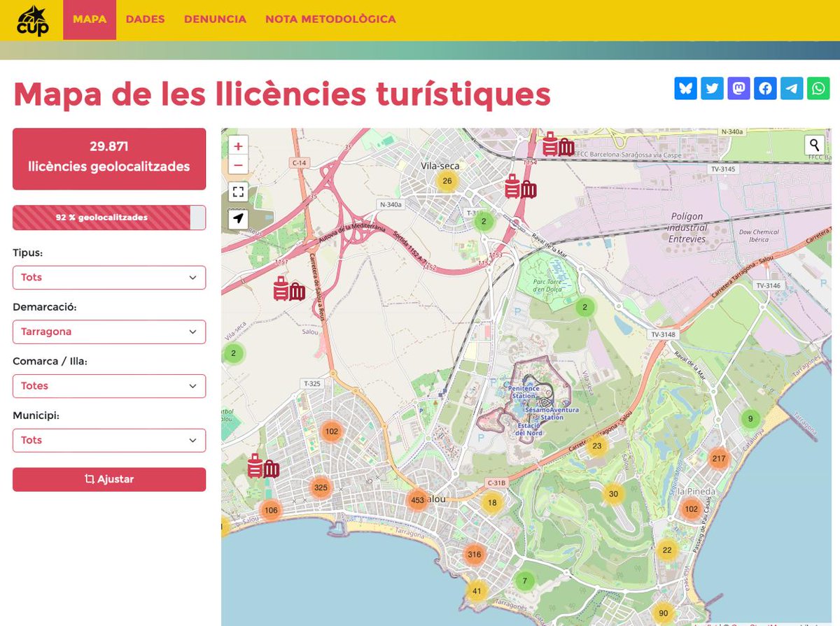
Task: Share the map via Telegram
Action: (792, 88)
